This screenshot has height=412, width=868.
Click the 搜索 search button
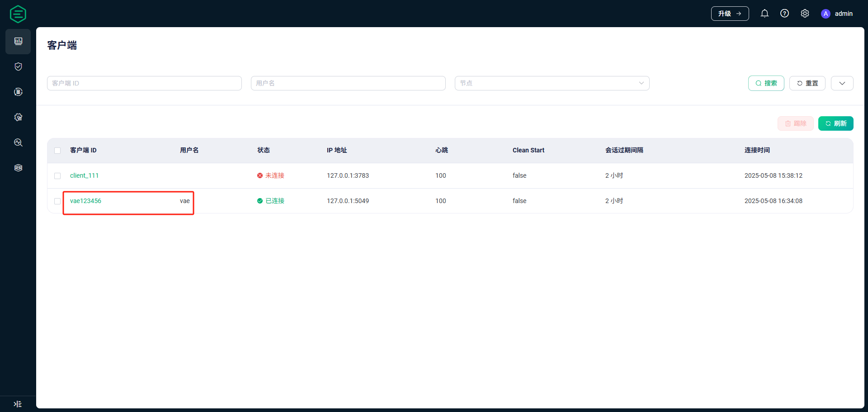click(766, 83)
